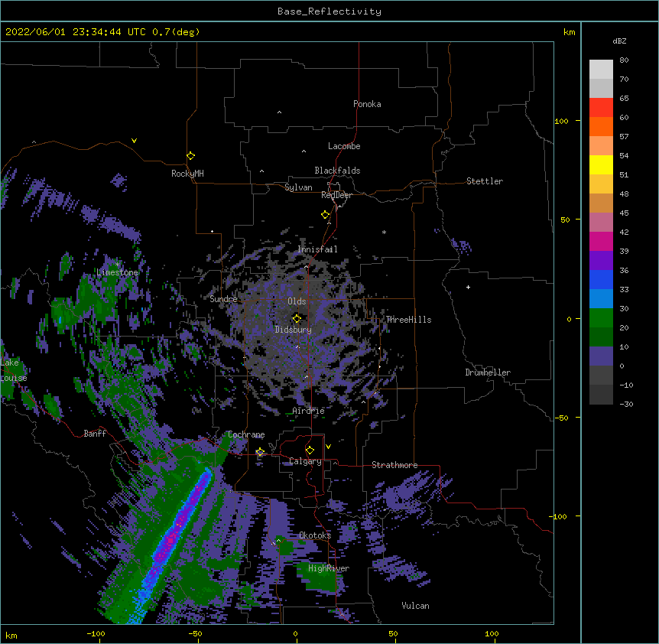Click the Airdrie label

pos(309,411)
